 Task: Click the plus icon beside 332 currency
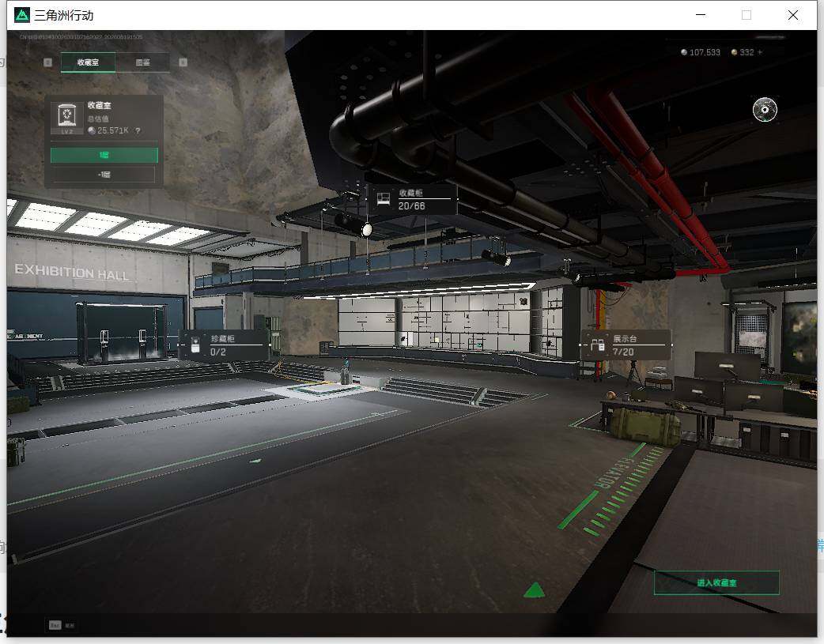(760, 52)
